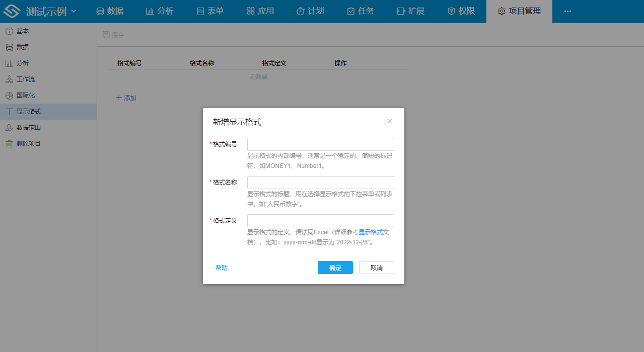Select the 表单 icon in the navigation
The width and height of the screenshot is (644, 352).
(x=209, y=11)
